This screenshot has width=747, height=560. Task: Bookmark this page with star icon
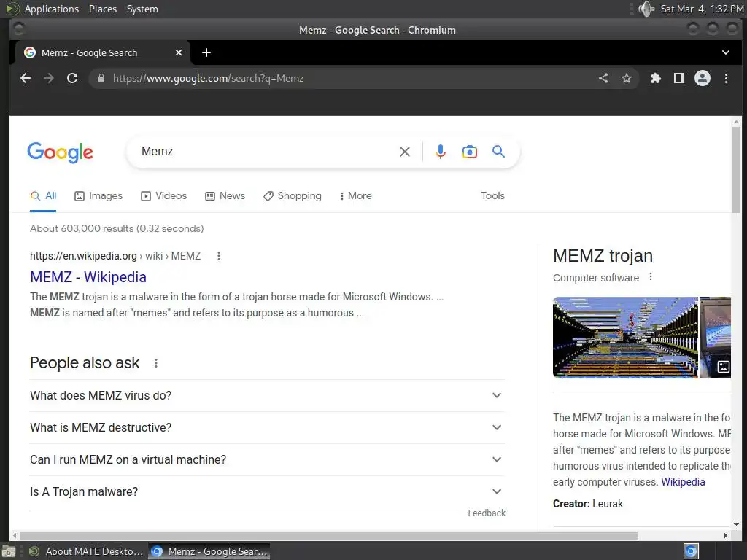click(627, 78)
